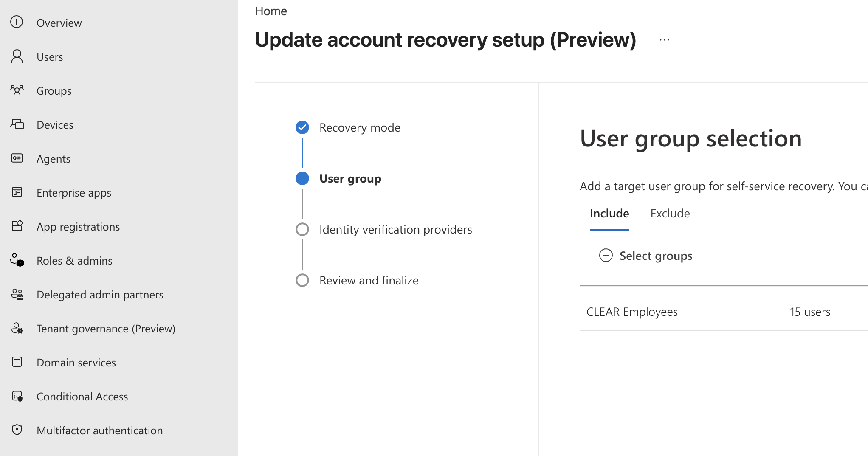Navigate to Devices
The width and height of the screenshot is (868, 456).
click(x=55, y=125)
